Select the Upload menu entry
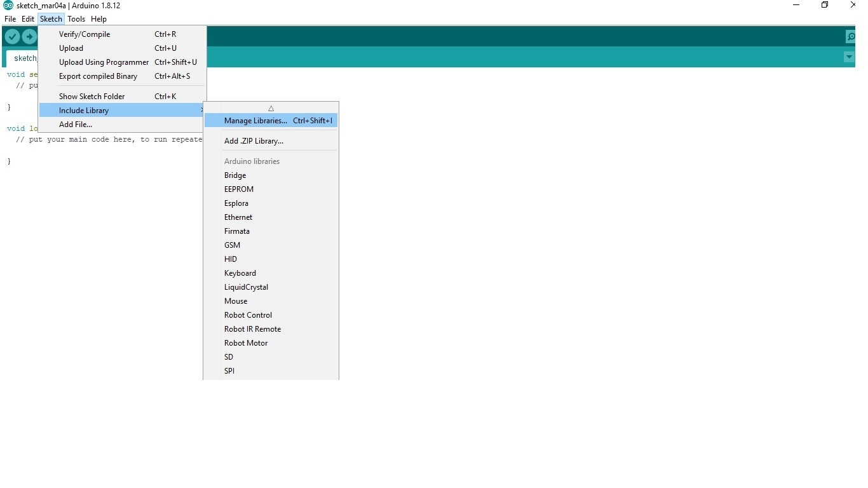Screen dimensions: 868x488 pyautogui.click(x=123, y=48)
